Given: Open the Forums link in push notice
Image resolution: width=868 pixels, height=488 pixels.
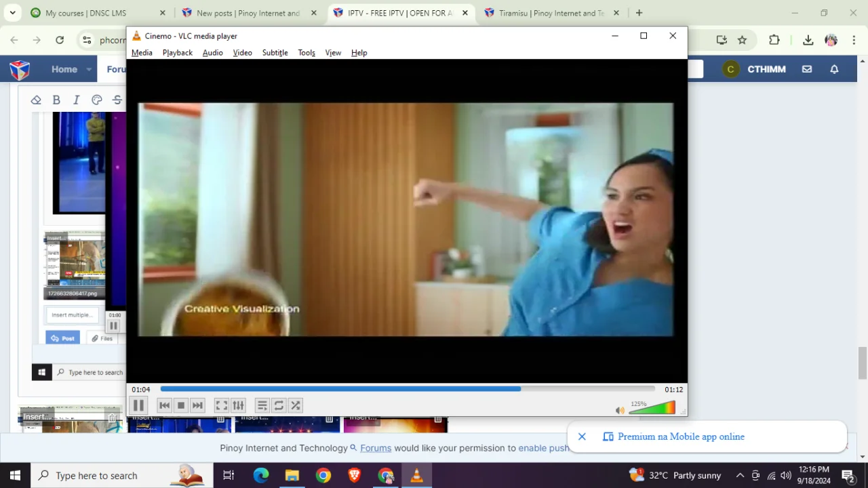Looking at the screenshot, I should pyautogui.click(x=376, y=448).
